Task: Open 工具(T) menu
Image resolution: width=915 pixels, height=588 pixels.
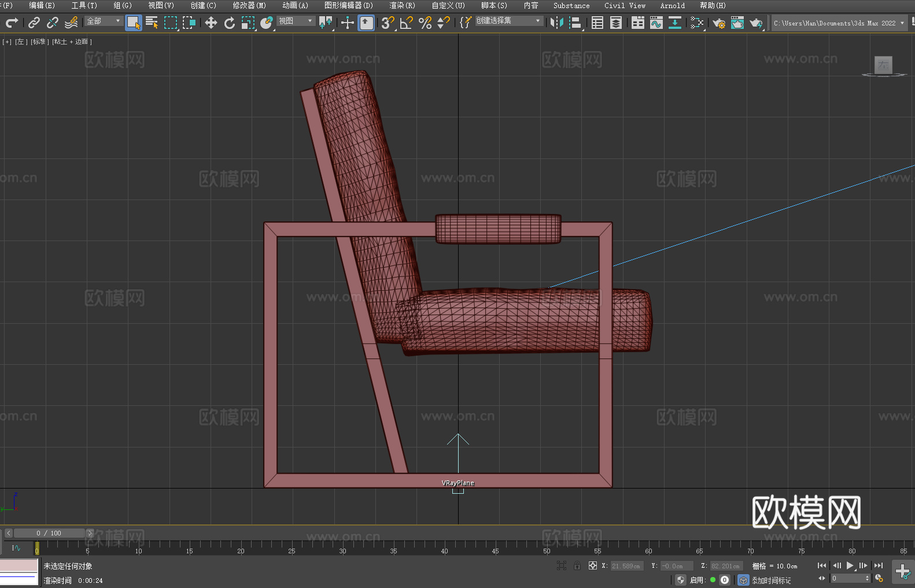Action: point(84,5)
